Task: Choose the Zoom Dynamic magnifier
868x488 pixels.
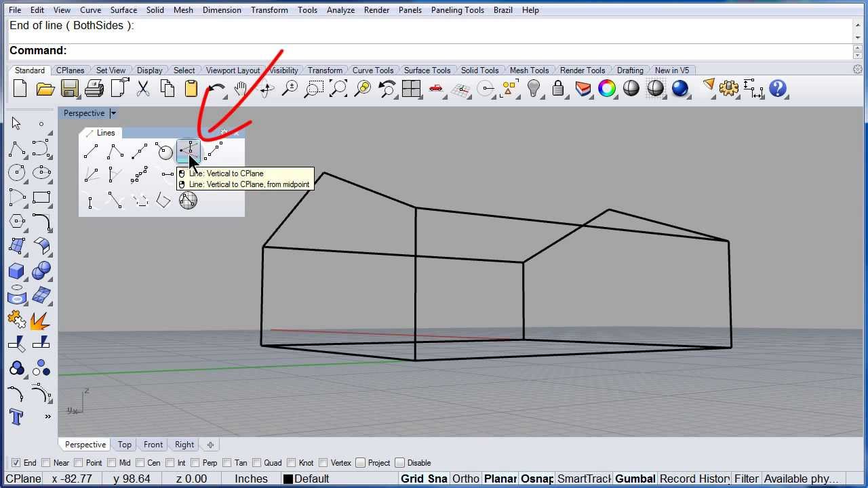Action: pyautogui.click(x=290, y=89)
